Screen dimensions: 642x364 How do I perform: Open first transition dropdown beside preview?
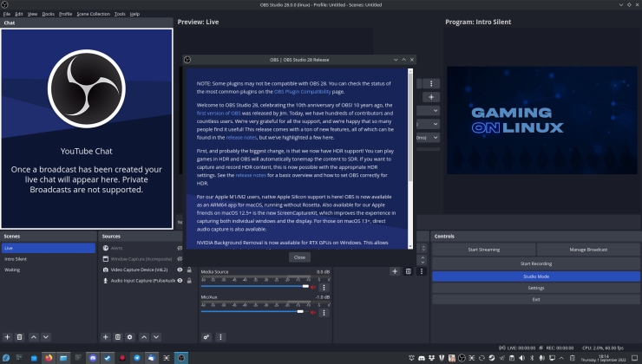[x=429, y=110]
